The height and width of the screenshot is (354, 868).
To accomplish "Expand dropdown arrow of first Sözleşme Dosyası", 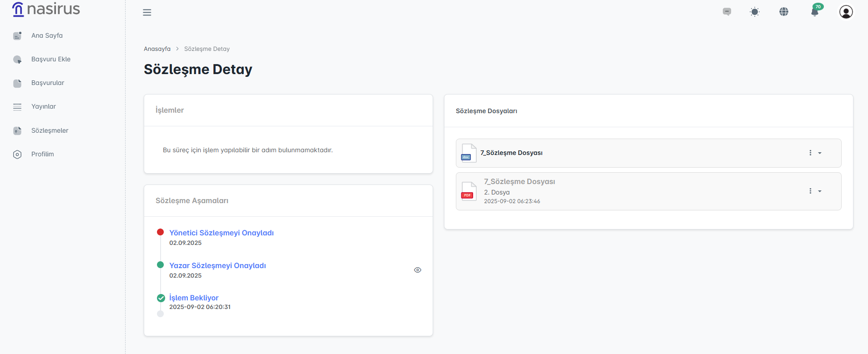I will [x=820, y=153].
